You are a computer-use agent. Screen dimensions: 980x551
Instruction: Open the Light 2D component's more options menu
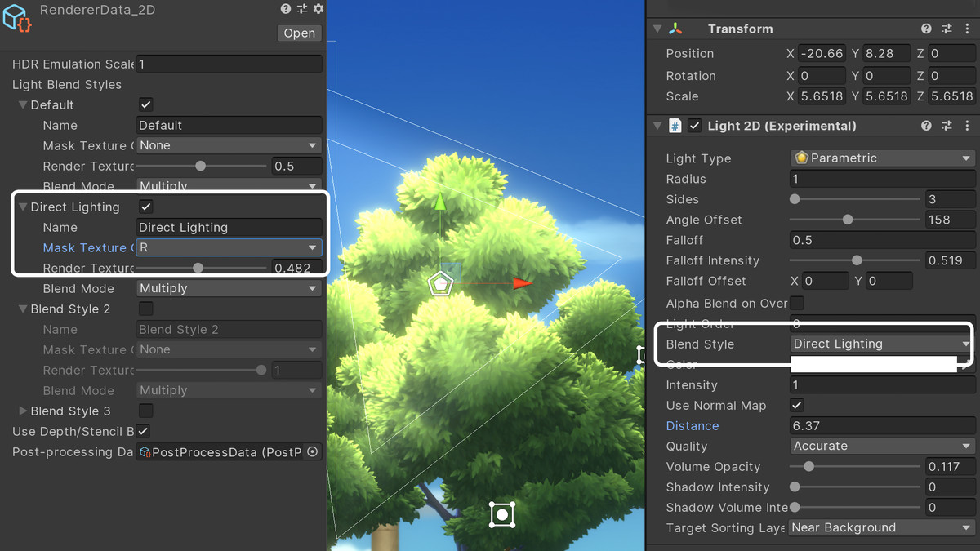pyautogui.click(x=967, y=126)
